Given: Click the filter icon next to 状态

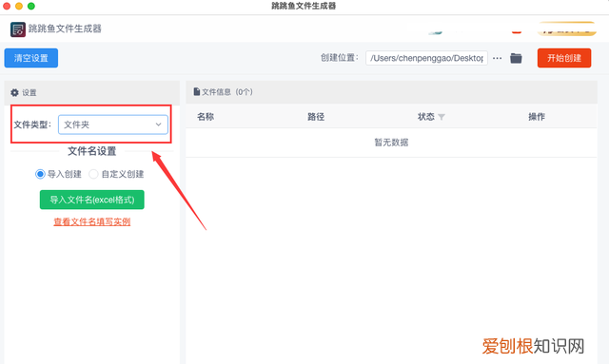Looking at the screenshot, I should (442, 117).
